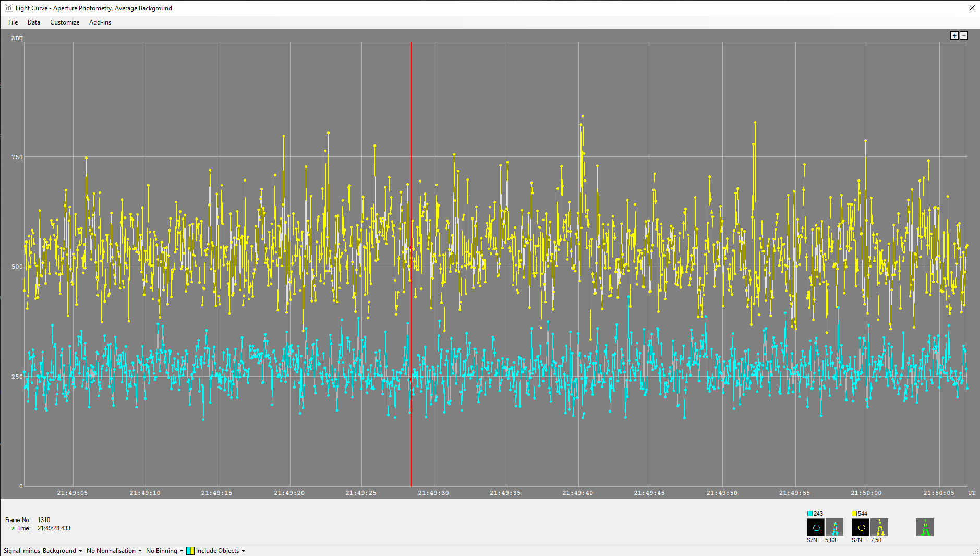The height and width of the screenshot is (556, 980).
Task: Click the 21:49:30 time axis label
Action: 433,493
